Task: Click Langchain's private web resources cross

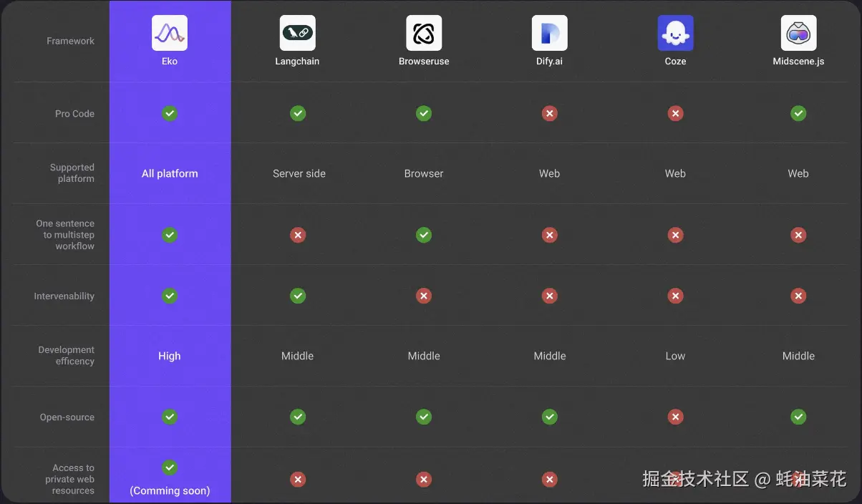Action: coord(298,480)
